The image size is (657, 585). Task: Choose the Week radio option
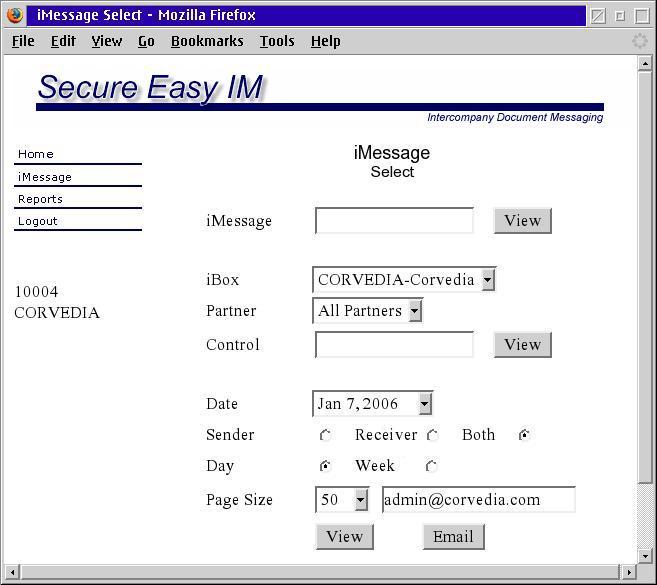pyautogui.click(x=432, y=466)
